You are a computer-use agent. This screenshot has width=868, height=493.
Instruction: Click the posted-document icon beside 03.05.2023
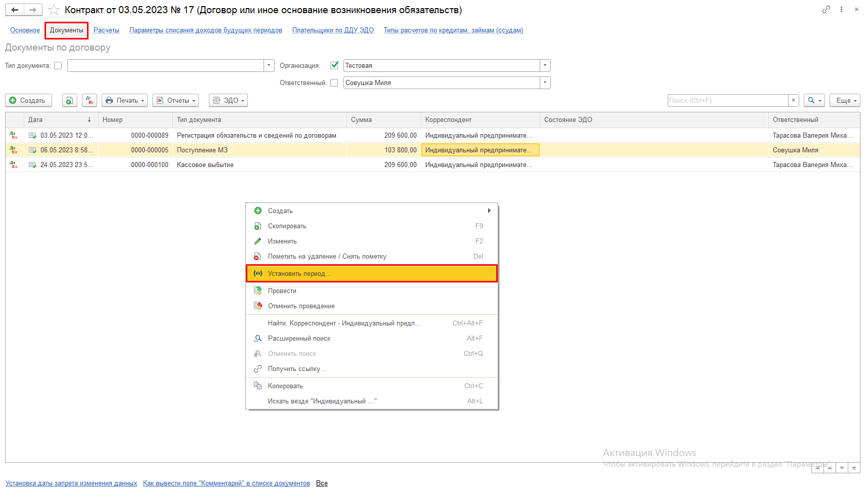(x=32, y=135)
